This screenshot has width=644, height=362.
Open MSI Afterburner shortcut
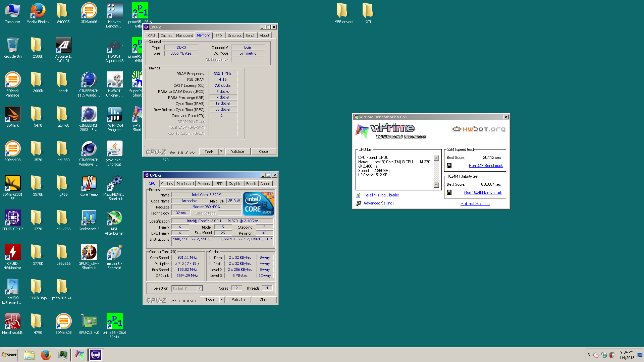coord(114,223)
